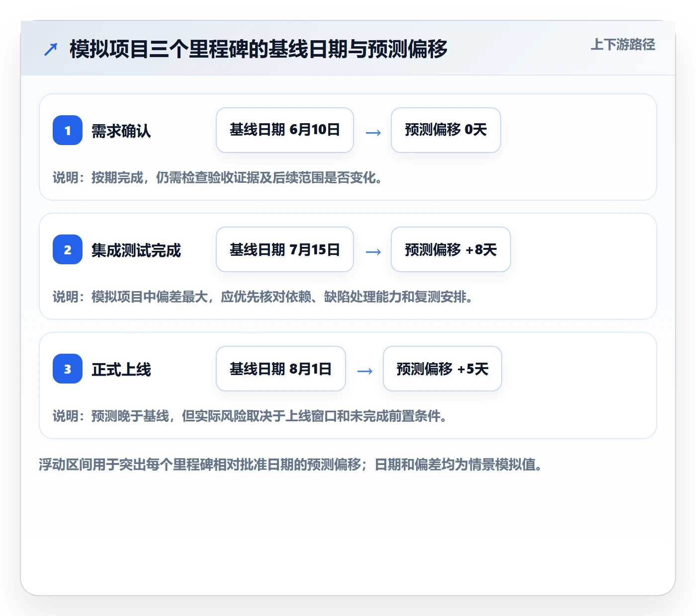Image resolution: width=696 pixels, height=616 pixels.
Task: Select the number 2 step badge
Action: (68, 249)
